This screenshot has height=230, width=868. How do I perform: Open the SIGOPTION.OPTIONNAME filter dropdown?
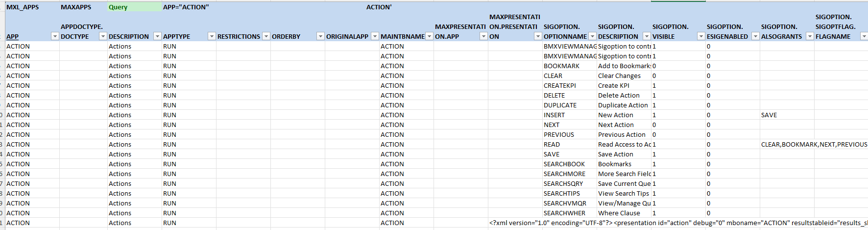592,36
